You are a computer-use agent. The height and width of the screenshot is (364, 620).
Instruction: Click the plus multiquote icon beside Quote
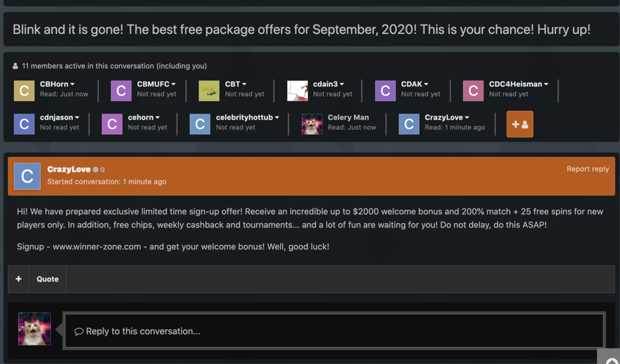[17, 278]
